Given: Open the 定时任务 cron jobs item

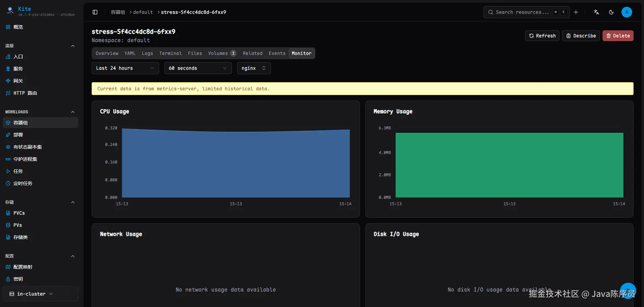Looking at the screenshot, I should tap(23, 183).
